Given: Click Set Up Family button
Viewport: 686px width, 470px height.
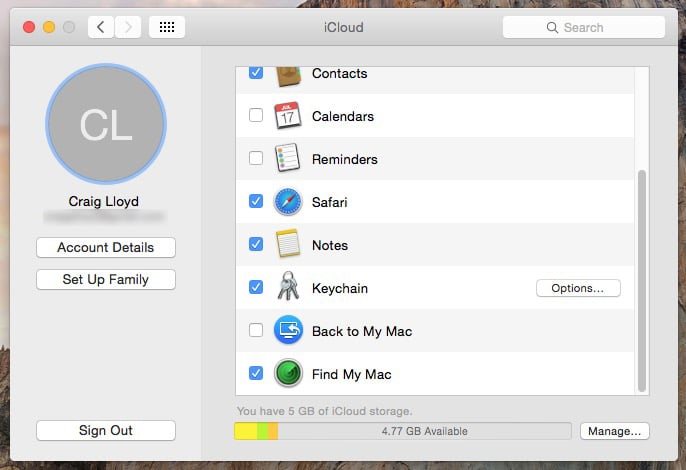Looking at the screenshot, I should pyautogui.click(x=106, y=280).
